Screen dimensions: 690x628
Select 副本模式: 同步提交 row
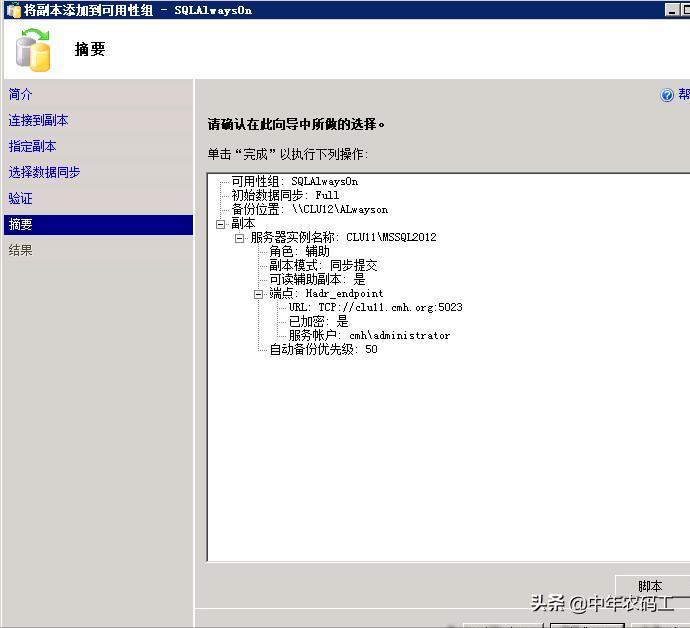pyautogui.click(x=323, y=265)
